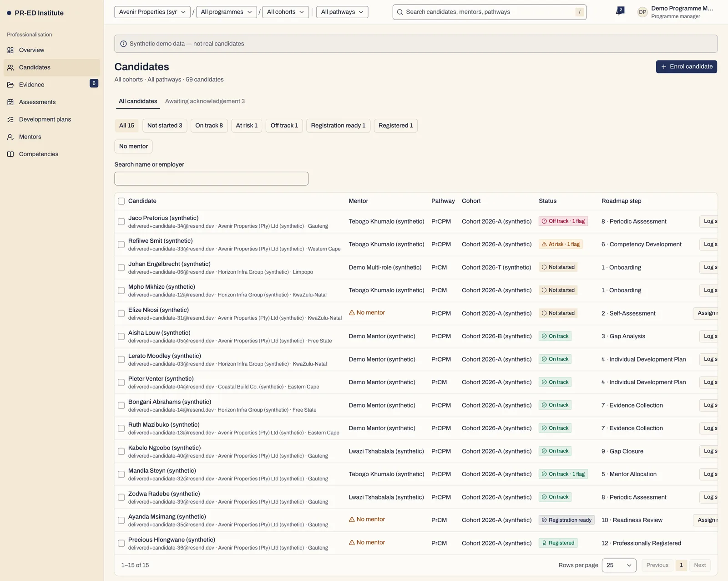Open the All cohorts dropdown
Viewport: 728px width, 581px height.
click(x=286, y=12)
